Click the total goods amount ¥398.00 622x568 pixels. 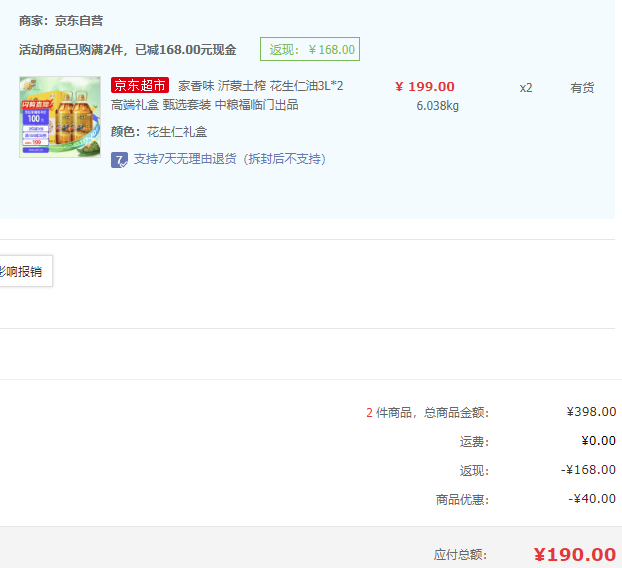point(591,412)
